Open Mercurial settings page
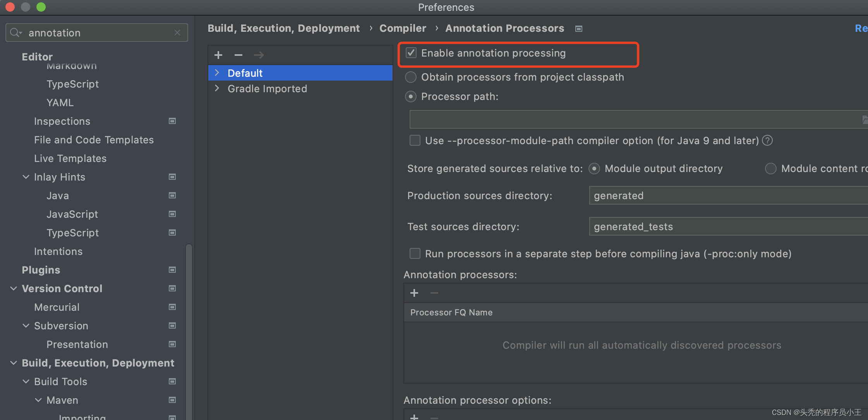Screen dimensions: 868x420 (57, 307)
